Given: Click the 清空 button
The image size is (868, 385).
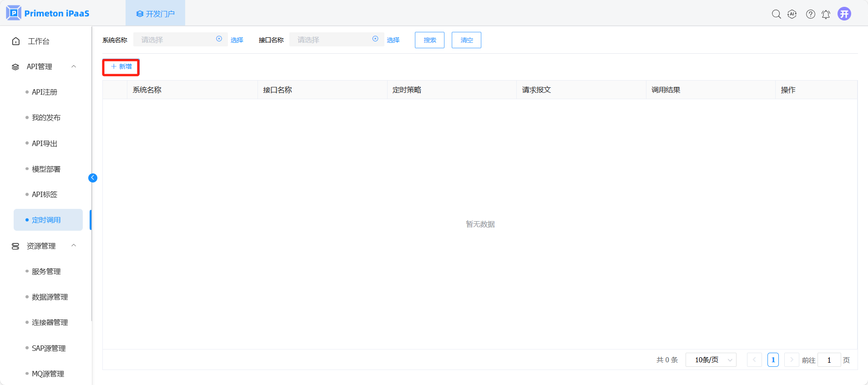Looking at the screenshot, I should [x=466, y=40].
